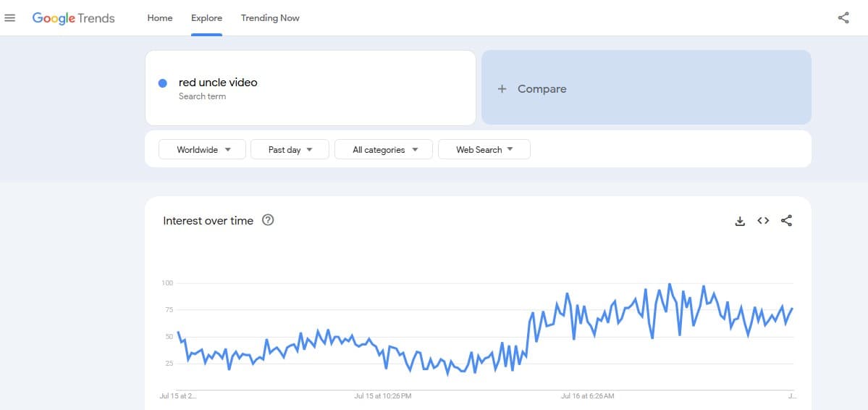Go to the Home tab
The image size is (868, 410).
tap(160, 18)
